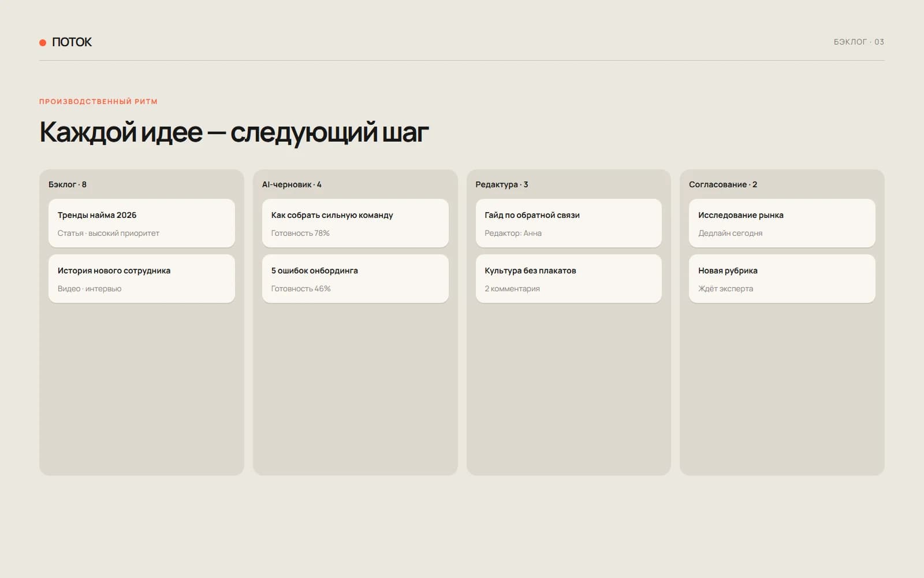Select the Согласование · 2 column header
The image size is (924, 578).
(723, 184)
